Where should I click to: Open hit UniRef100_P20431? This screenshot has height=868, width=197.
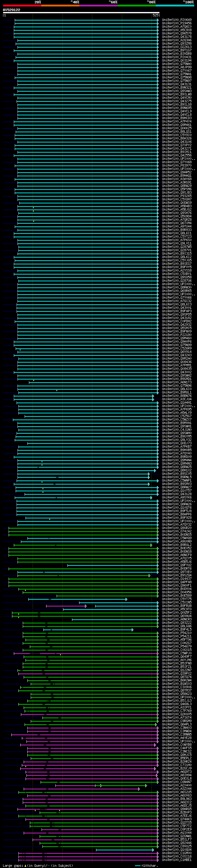177,57
